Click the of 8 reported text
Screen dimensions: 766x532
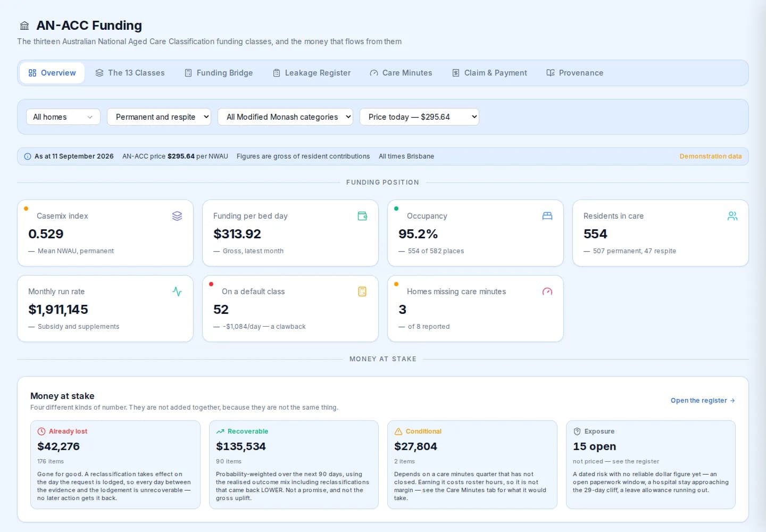point(429,327)
